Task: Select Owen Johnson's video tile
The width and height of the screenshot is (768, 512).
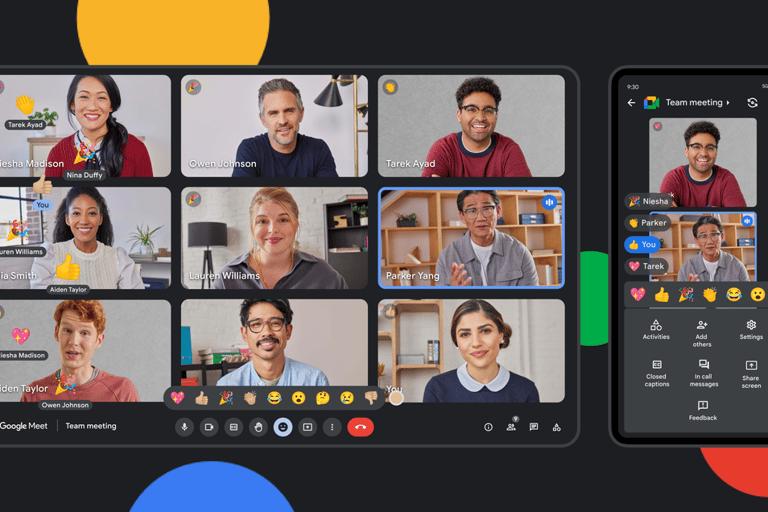Action: pos(274,126)
